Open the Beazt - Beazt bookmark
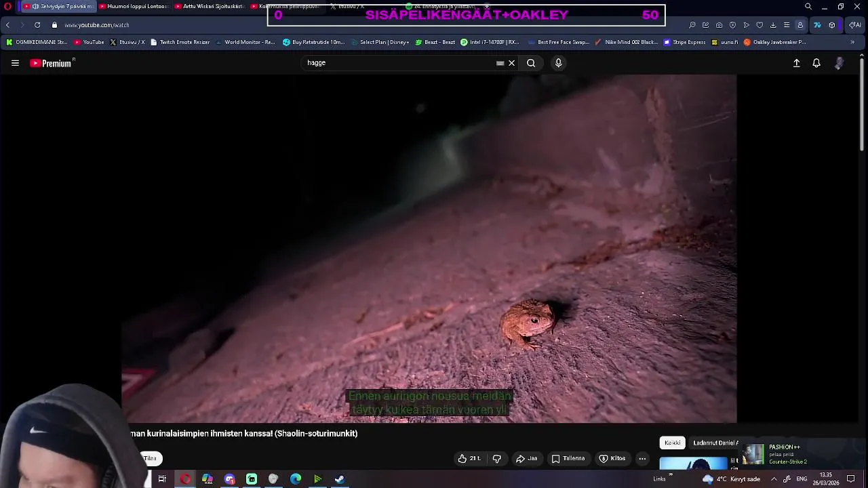Viewport: 868px width, 488px height. point(435,42)
